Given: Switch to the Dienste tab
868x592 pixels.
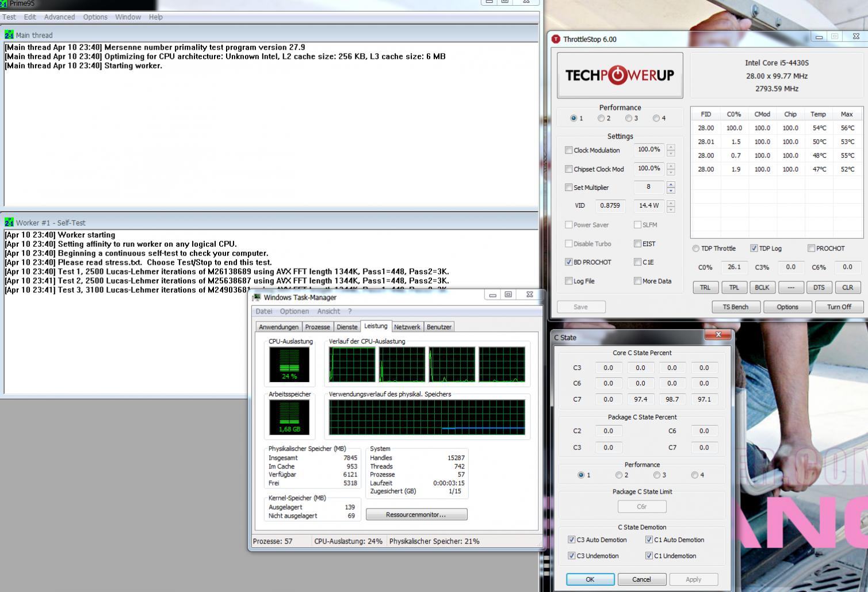Looking at the screenshot, I should [347, 327].
